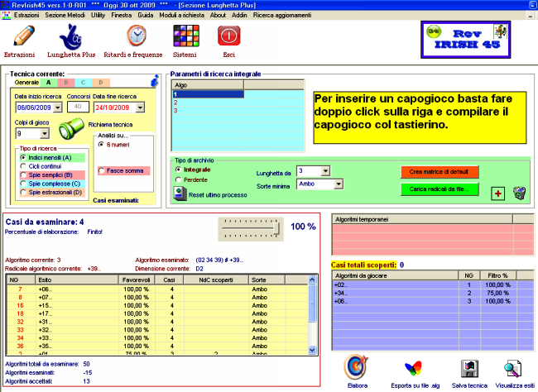Open the Lunghetta Plus toolbar icon
The image size is (538, 392).
(x=70, y=37)
